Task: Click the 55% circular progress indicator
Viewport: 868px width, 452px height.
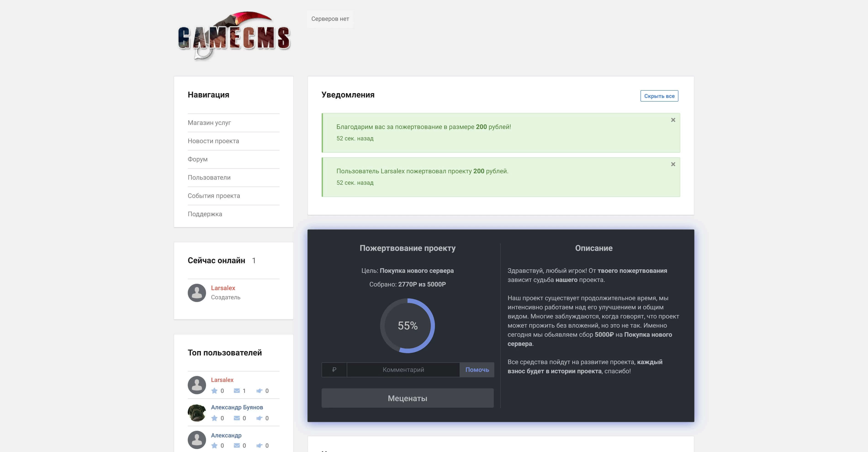Action: click(x=407, y=326)
